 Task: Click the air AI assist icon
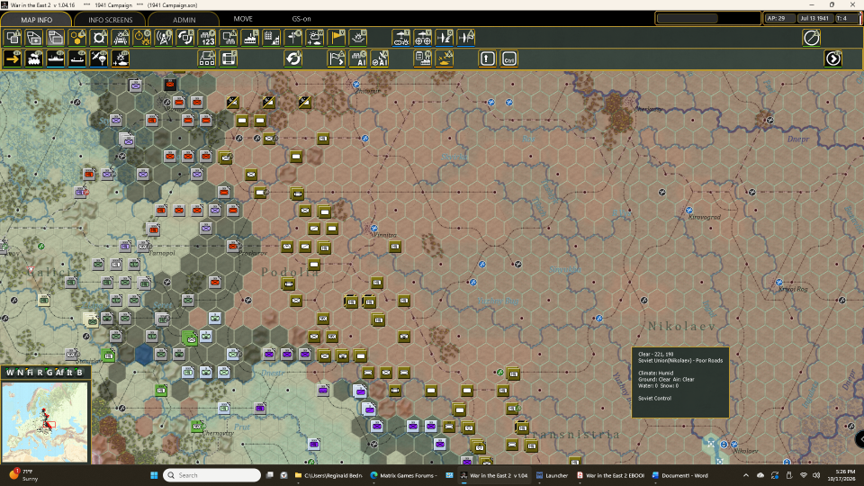[x=380, y=58]
